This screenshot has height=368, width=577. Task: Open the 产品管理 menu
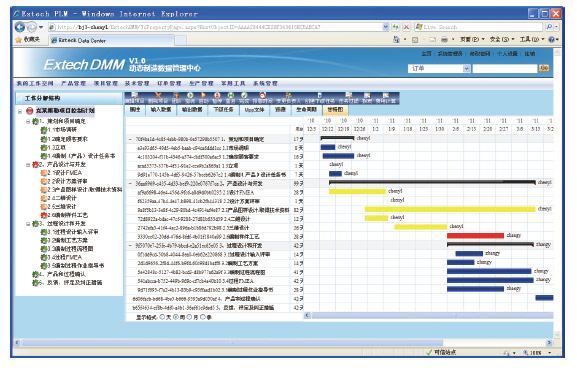(73, 84)
